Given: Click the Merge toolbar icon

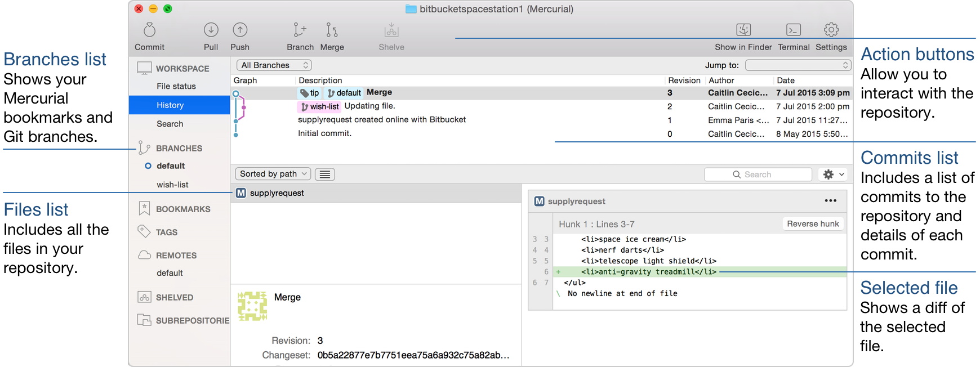Looking at the screenshot, I should tap(332, 30).
